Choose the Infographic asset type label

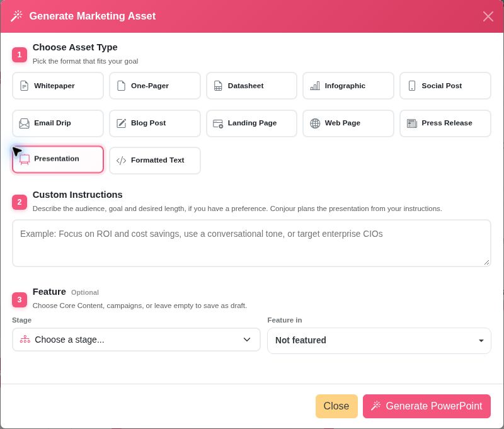click(x=345, y=86)
